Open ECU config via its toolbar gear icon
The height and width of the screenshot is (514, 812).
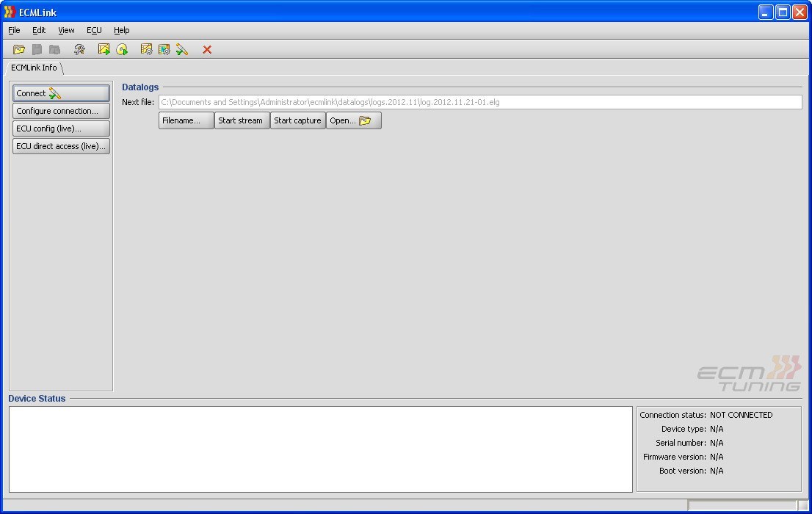146,49
